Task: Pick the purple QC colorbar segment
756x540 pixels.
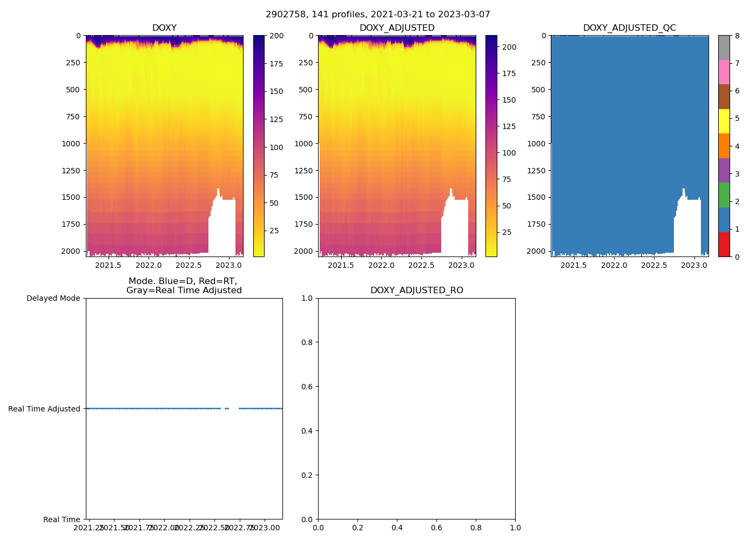Action: pos(724,170)
